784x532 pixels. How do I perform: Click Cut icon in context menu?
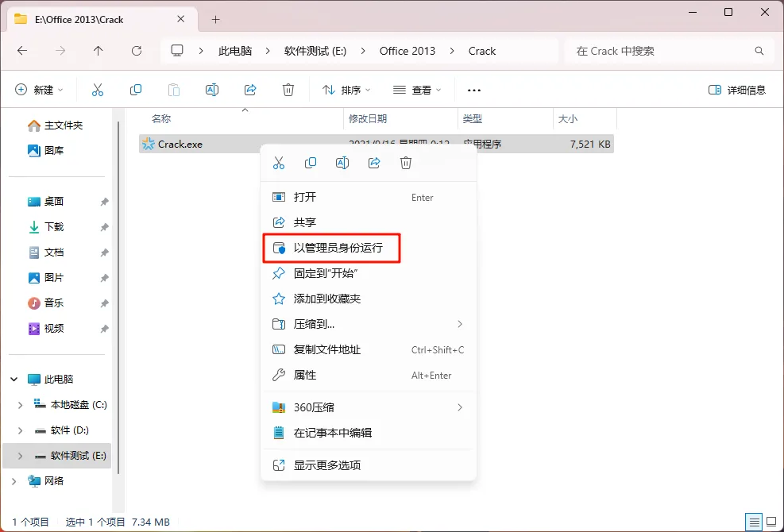[279, 163]
